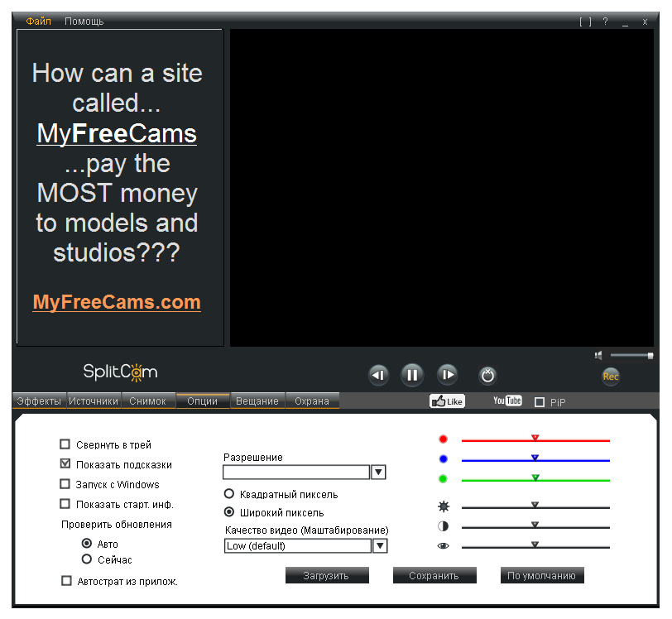Open the Помощь menu
672x619 pixels.
[84, 22]
